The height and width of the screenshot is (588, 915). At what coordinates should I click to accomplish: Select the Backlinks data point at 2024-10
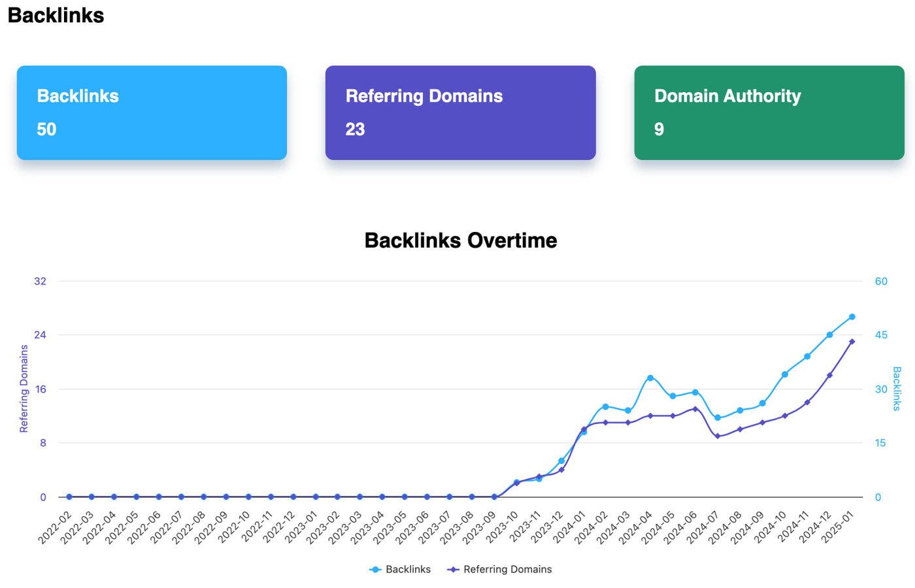784,374
